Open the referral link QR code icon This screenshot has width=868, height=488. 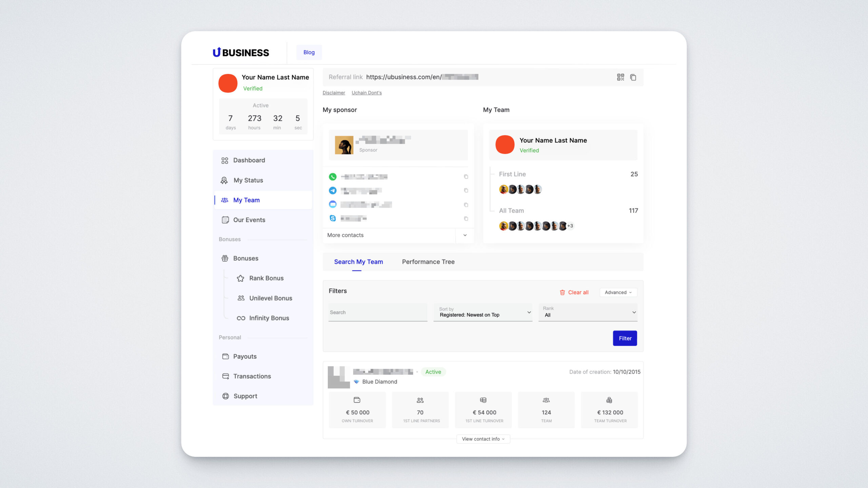[620, 77]
